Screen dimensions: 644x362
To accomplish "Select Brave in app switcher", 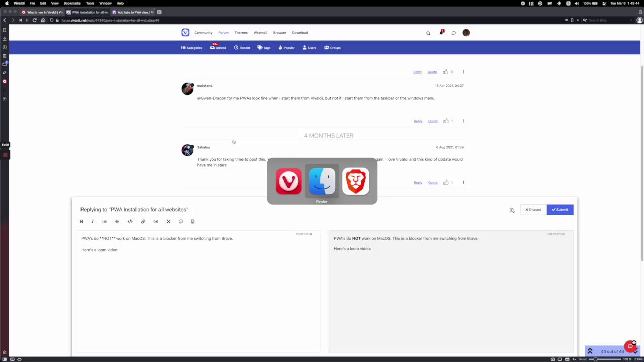I will click(x=356, y=181).
